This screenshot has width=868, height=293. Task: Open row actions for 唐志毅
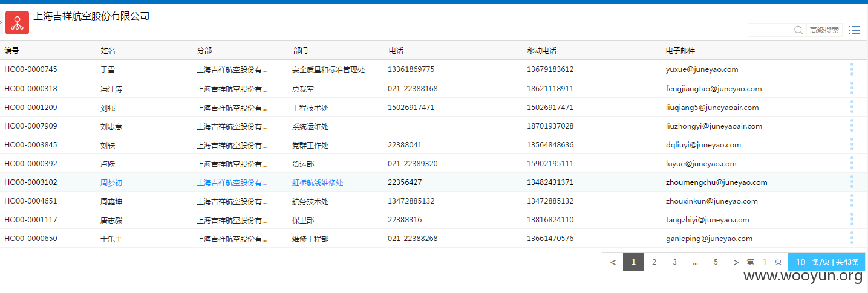click(x=852, y=219)
